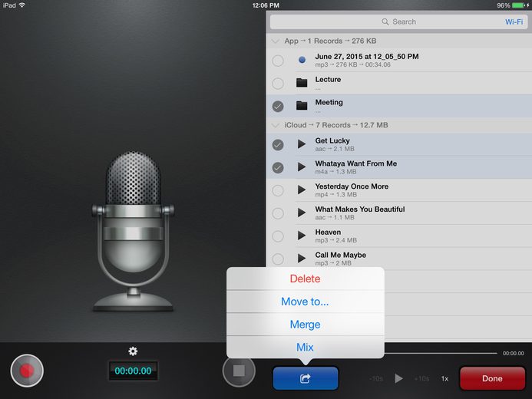The width and height of the screenshot is (532, 399).
Task: Check What Makes You Beautiful selection circle
Action: pyautogui.click(x=278, y=213)
